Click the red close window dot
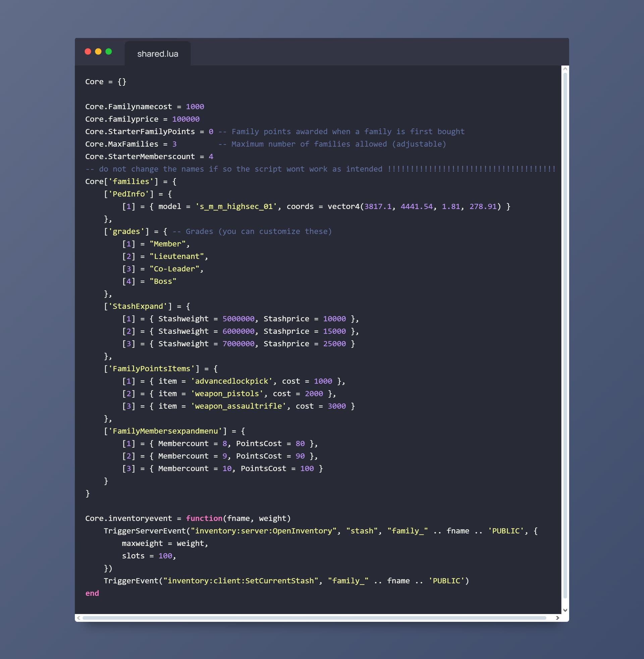This screenshot has width=644, height=659. (88, 51)
